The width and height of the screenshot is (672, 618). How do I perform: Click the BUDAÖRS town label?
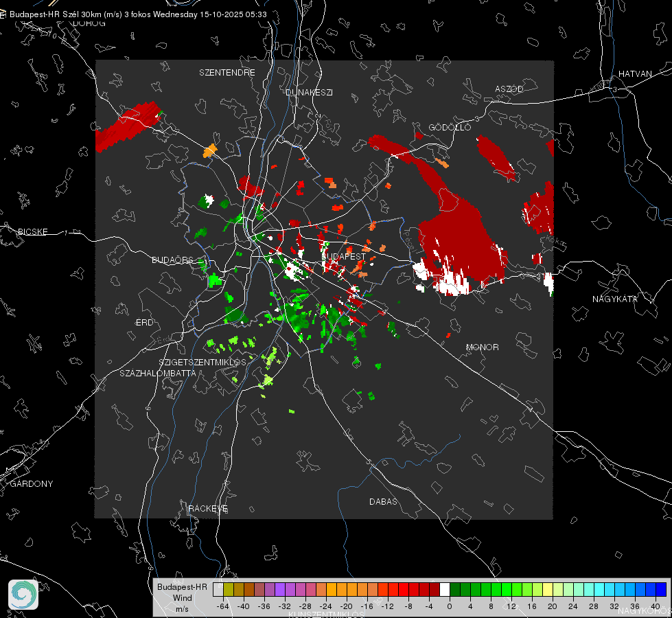173,260
